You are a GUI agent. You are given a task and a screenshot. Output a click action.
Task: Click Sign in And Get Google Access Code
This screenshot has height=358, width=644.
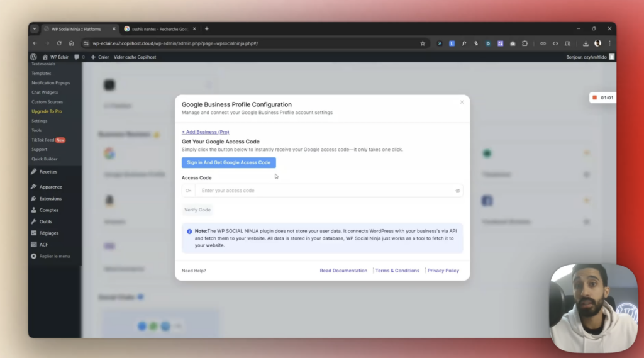[228, 162]
